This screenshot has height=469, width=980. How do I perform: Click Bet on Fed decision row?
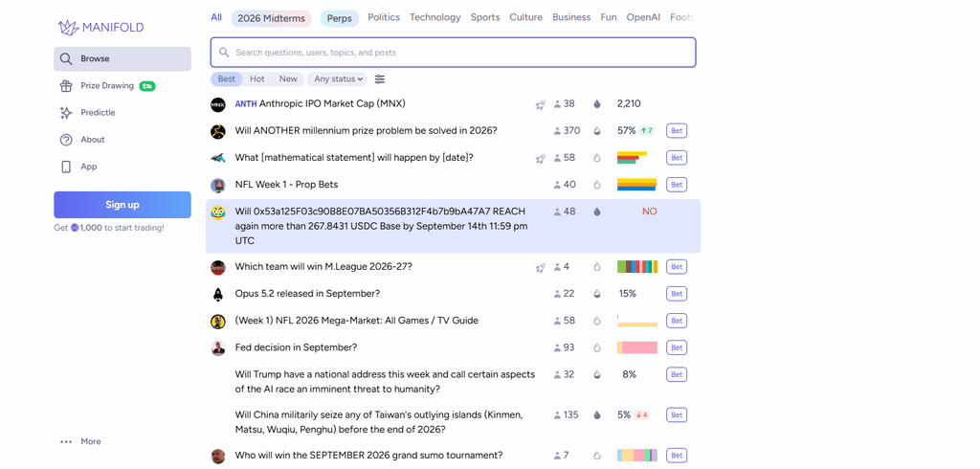click(677, 347)
